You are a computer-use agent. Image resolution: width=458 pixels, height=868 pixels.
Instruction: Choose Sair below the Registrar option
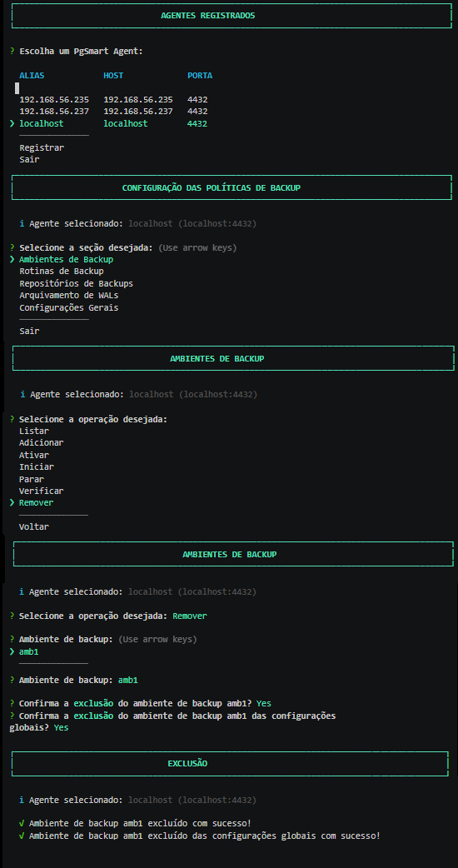pyautogui.click(x=29, y=159)
